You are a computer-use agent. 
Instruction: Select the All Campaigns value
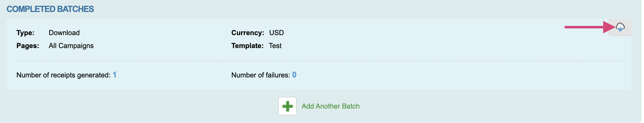click(x=71, y=46)
